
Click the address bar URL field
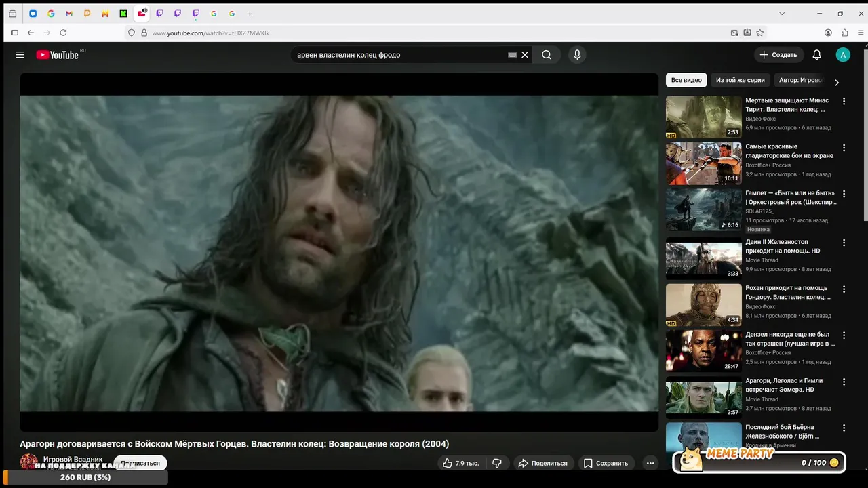coord(434,33)
